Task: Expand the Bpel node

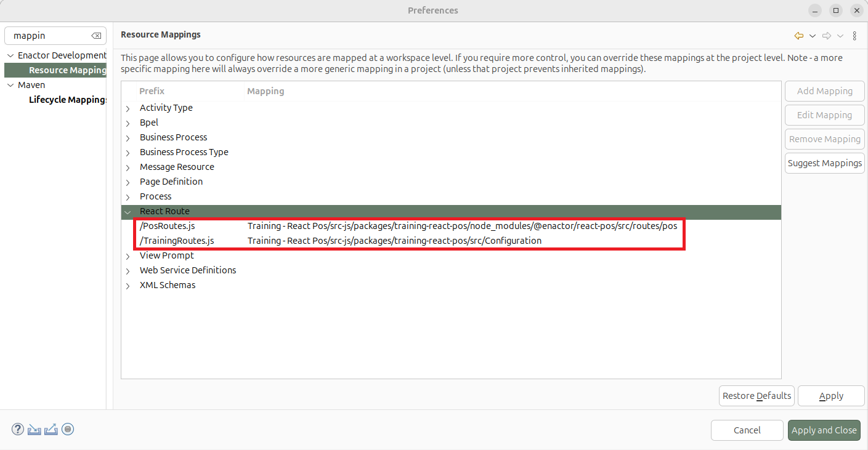Action: [128, 123]
